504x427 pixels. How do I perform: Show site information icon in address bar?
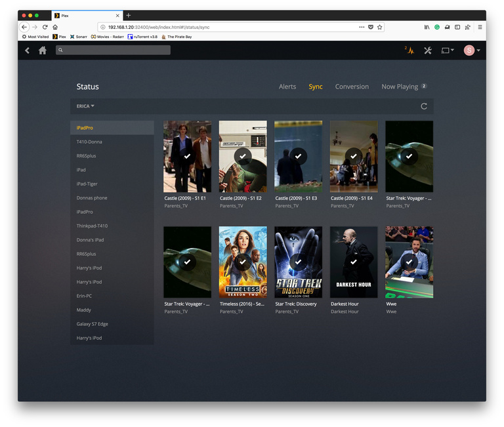point(102,28)
